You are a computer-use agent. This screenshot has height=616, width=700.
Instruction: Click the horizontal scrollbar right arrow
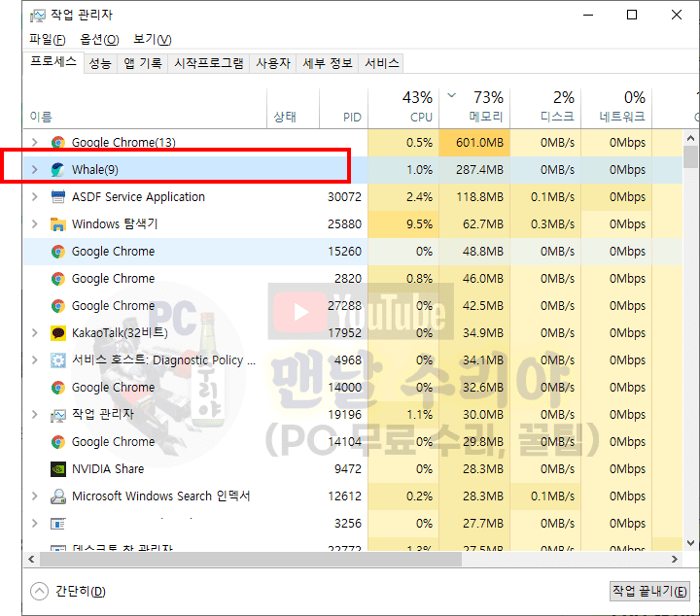pyautogui.click(x=675, y=559)
